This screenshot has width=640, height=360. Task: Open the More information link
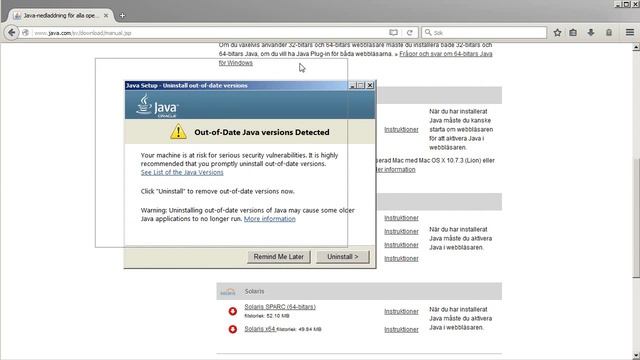pyautogui.click(x=270, y=219)
